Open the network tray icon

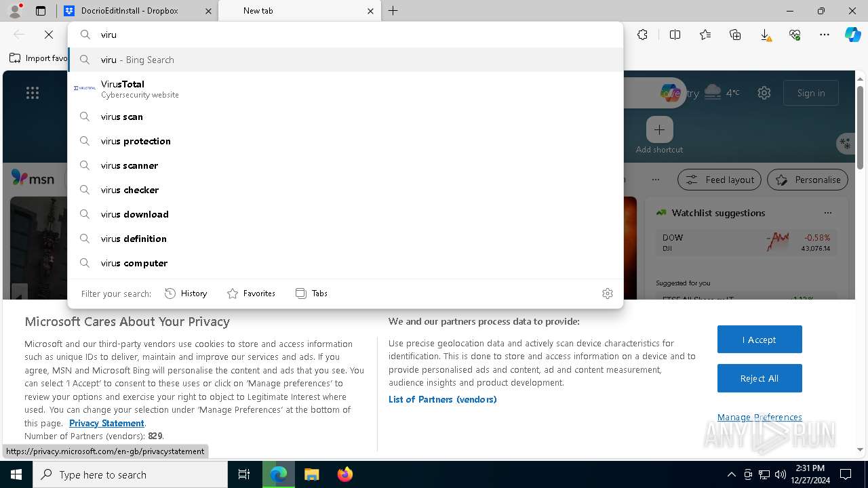coord(764,474)
